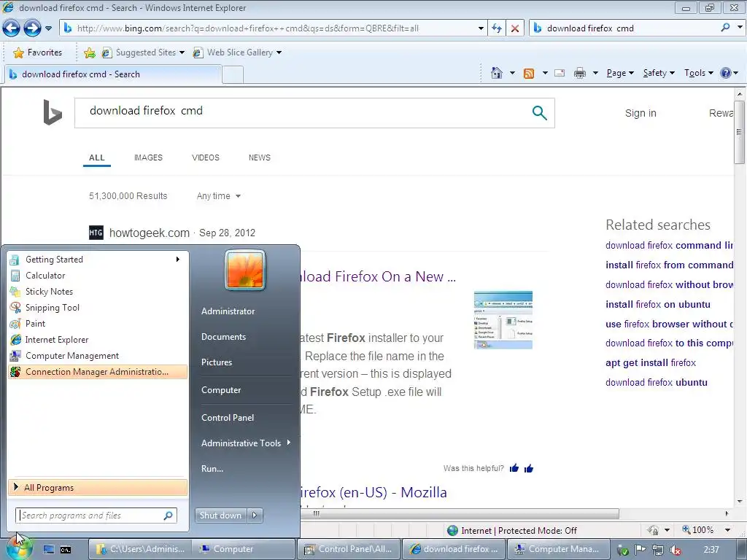Screen dimensions: 747x560
Task: Click the command prompt icon in taskbar
Action: (x=65, y=550)
